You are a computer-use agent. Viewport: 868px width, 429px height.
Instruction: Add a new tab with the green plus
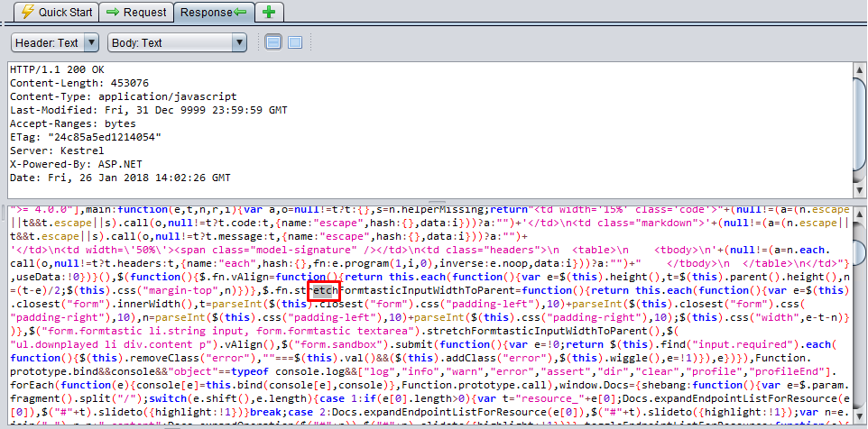[x=270, y=12]
